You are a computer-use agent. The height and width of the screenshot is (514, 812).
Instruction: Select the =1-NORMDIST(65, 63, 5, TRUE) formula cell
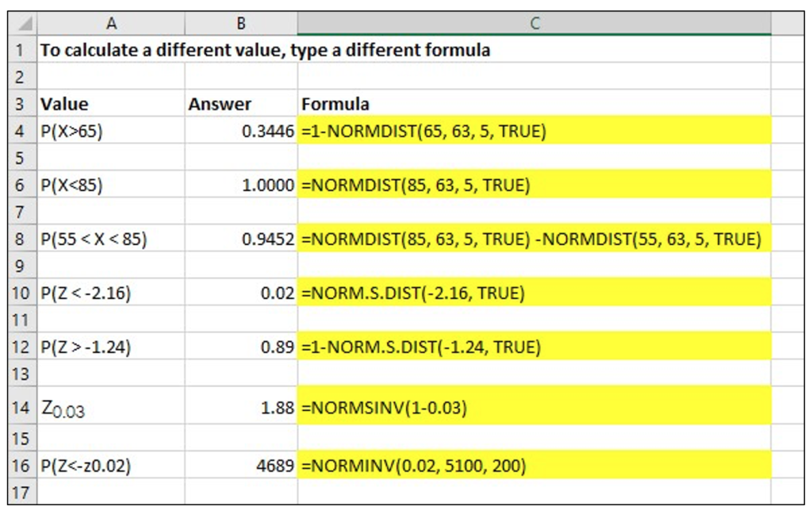point(534,132)
